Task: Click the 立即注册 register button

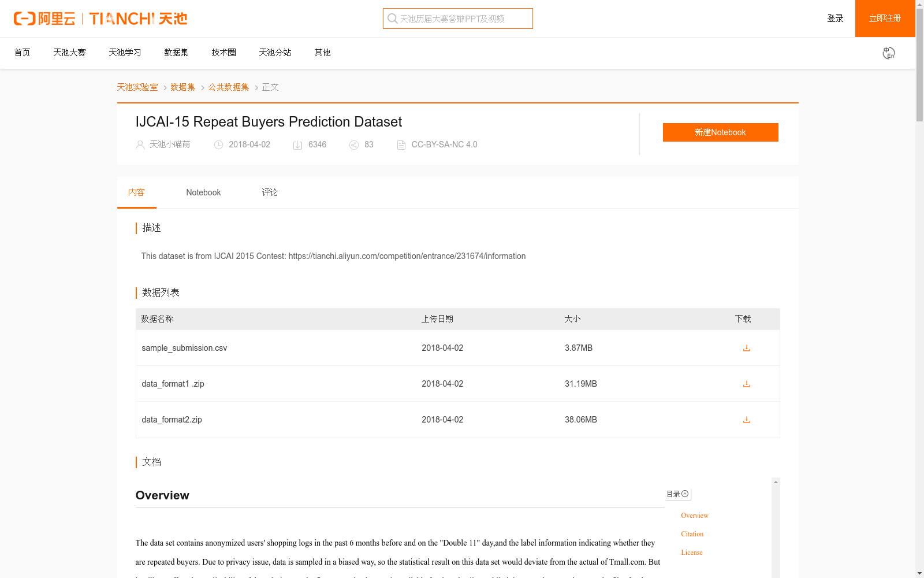Action: [885, 18]
